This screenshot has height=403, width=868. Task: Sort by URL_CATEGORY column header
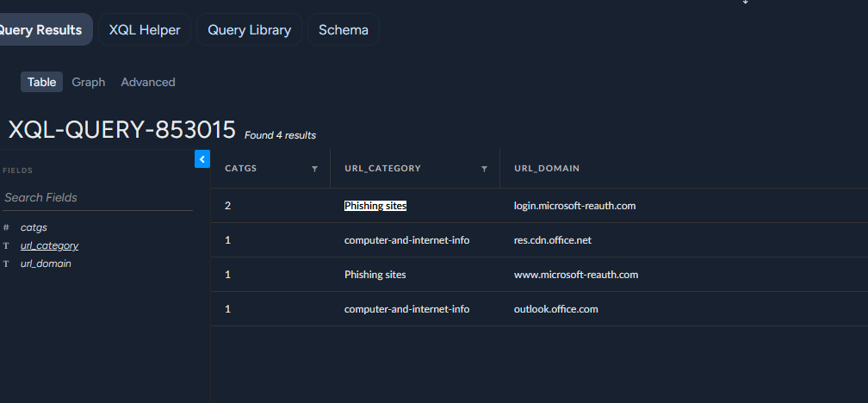tap(382, 168)
